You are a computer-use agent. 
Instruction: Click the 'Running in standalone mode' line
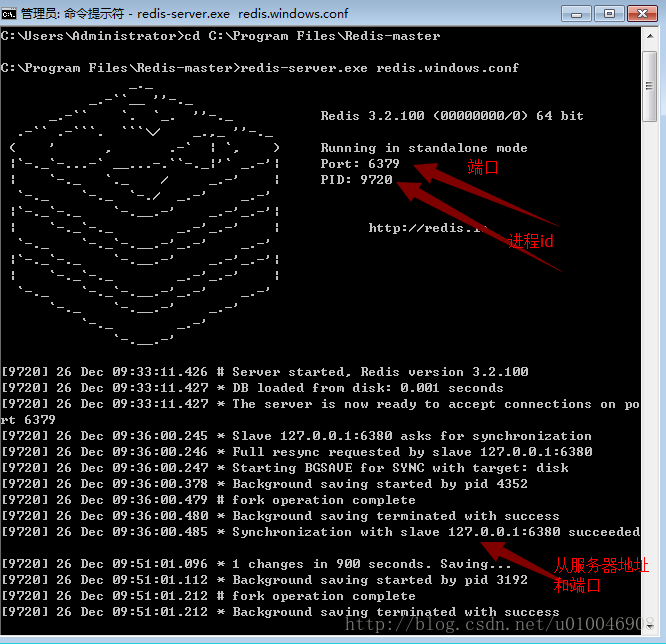tap(424, 148)
